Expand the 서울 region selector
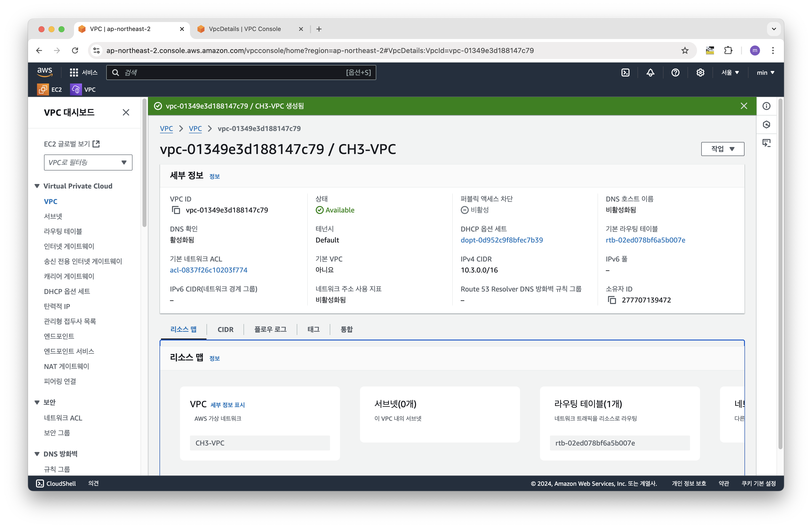The image size is (812, 528). click(730, 73)
